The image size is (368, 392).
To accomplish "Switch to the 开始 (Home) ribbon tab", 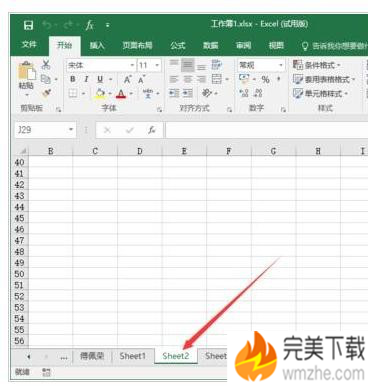I will (64, 45).
